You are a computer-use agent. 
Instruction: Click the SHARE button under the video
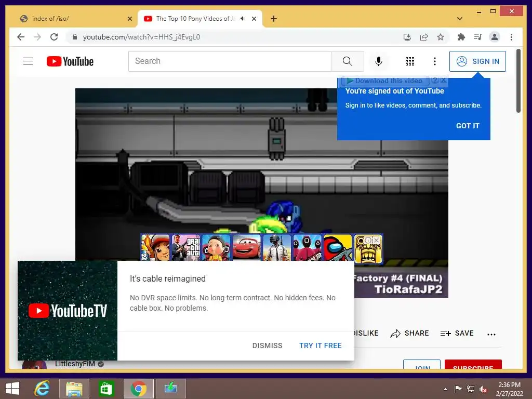[x=409, y=333]
